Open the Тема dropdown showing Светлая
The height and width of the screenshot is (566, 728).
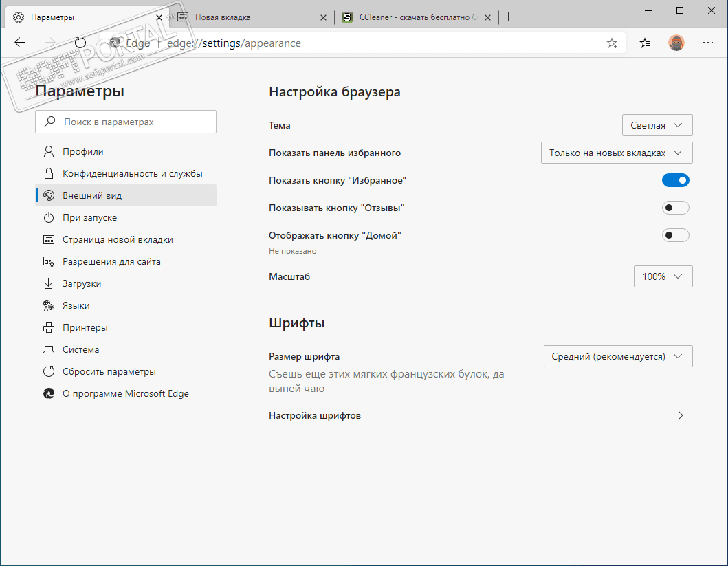657,125
